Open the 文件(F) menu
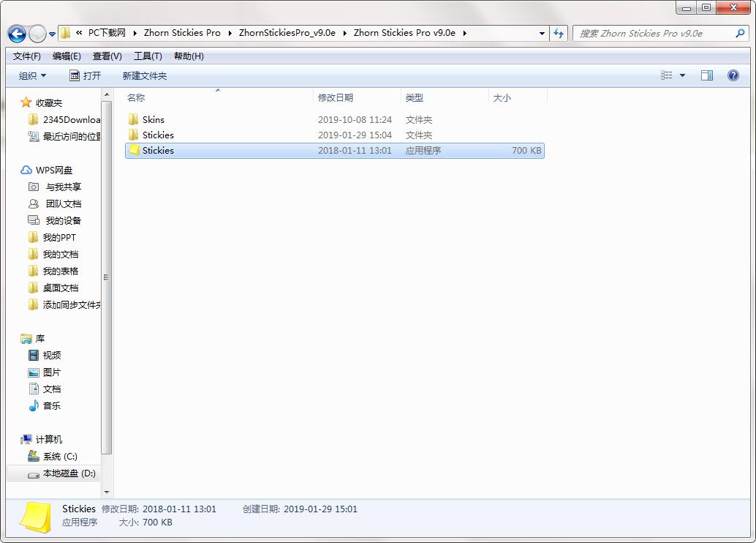This screenshot has height=543, width=756. click(x=26, y=56)
